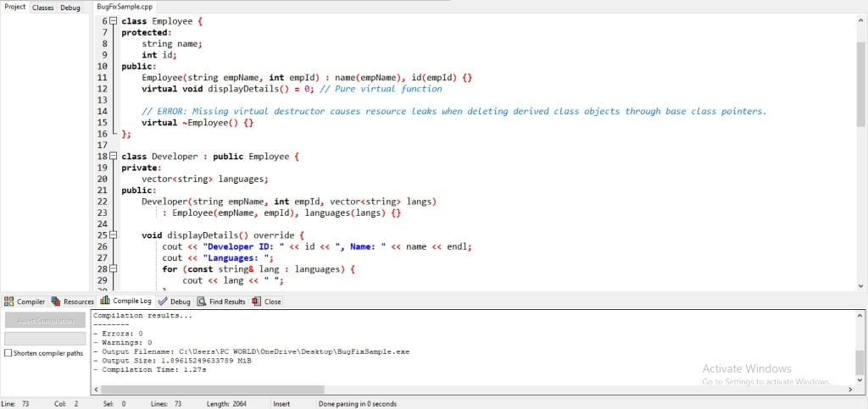Click the 'string name;' declaration line
This screenshot has height=409, width=868.
[x=172, y=44]
